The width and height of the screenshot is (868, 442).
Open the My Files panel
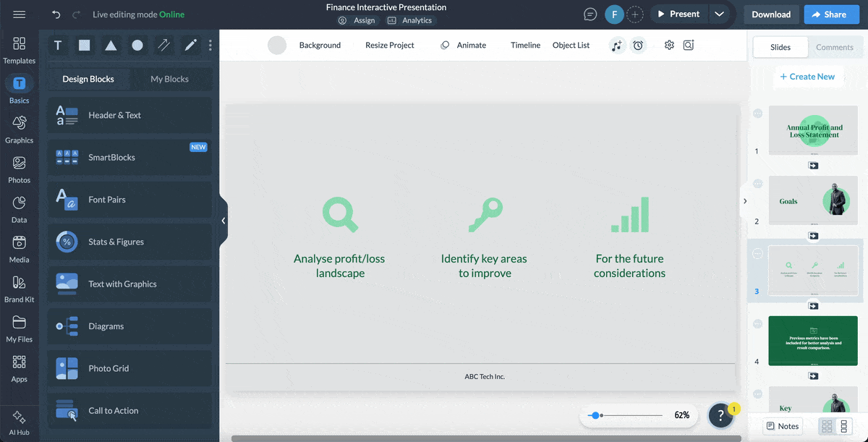[20, 328]
